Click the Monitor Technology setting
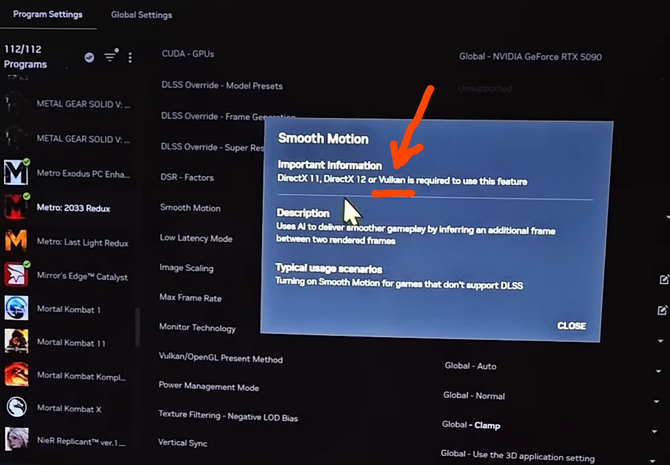 click(197, 328)
